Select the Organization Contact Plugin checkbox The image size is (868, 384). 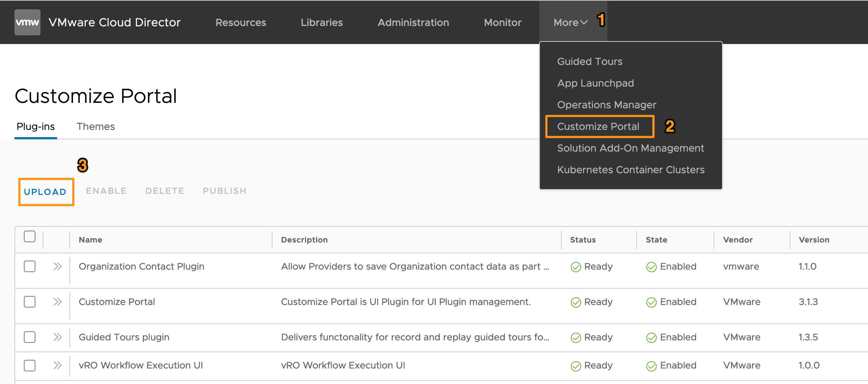point(30,266)
